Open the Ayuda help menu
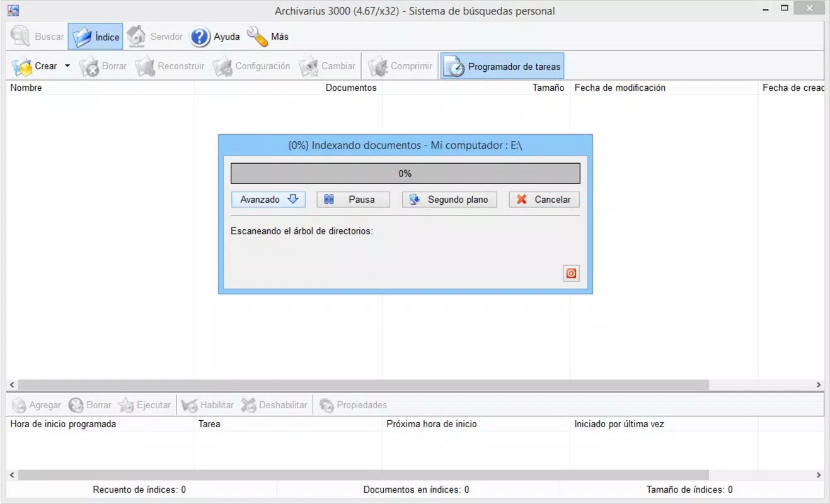830x504 pixels. pos(215,37)
